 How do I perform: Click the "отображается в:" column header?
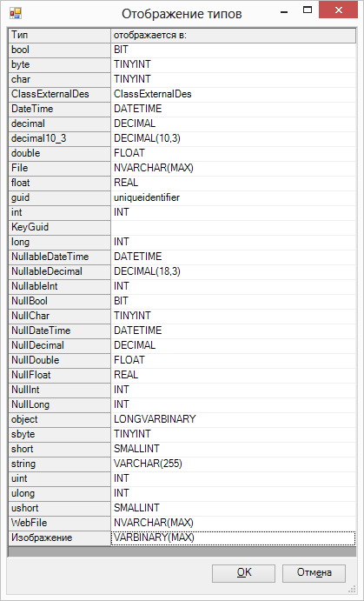pos(233,36)
